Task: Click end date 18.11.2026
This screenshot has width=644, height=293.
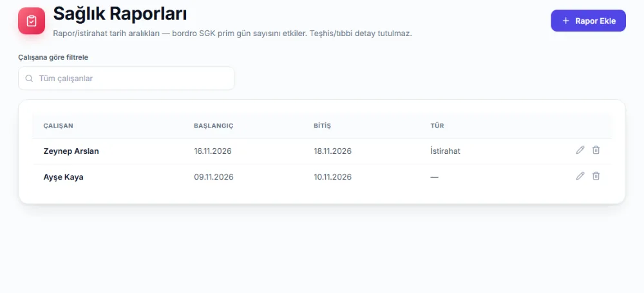Action: 333,151
